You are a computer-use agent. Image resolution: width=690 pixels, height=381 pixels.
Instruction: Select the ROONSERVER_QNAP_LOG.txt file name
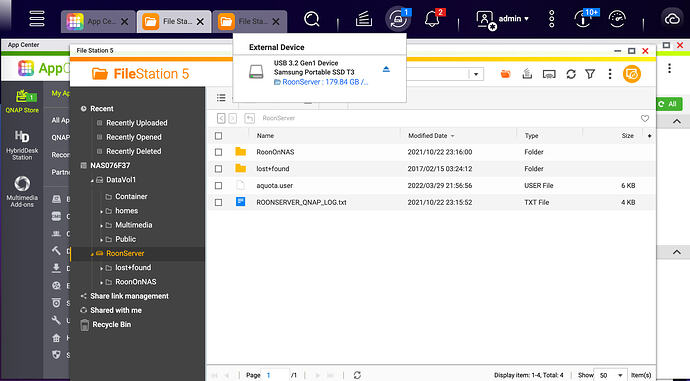[301, 202]
